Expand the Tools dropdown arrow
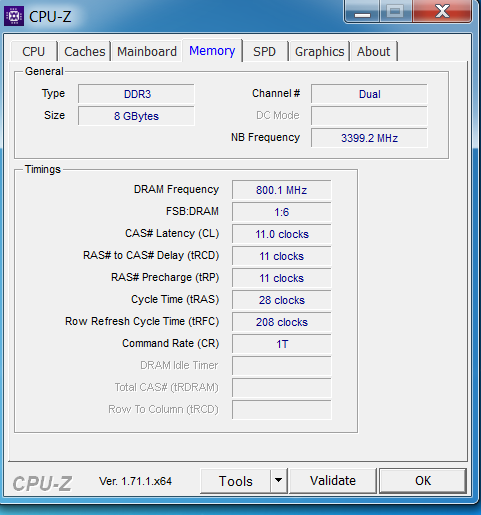The image size is (481, 515). 279,481
